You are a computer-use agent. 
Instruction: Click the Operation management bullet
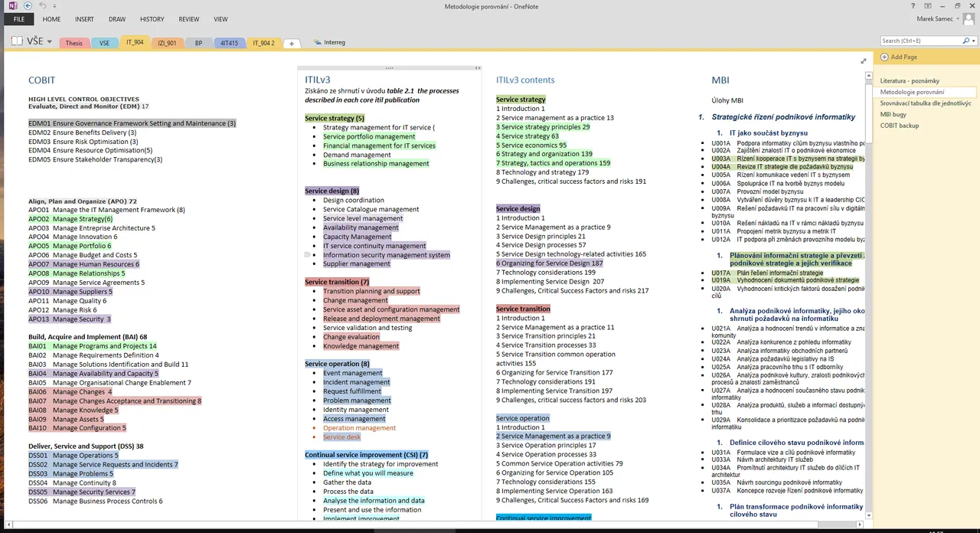(359, 428)
